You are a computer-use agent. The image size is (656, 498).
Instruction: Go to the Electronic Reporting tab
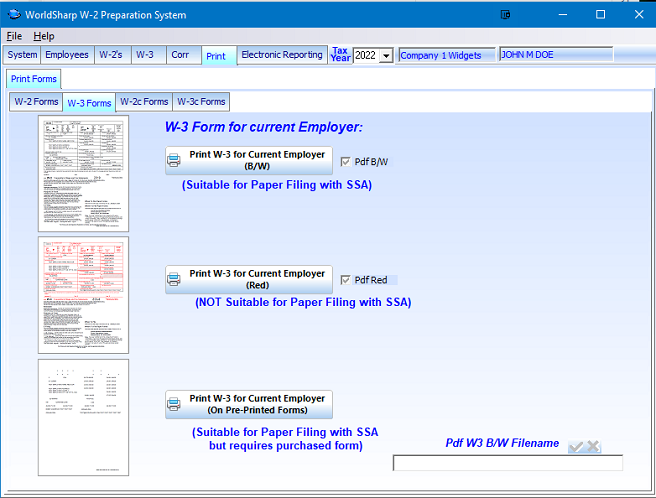click(x=282, y=55)
